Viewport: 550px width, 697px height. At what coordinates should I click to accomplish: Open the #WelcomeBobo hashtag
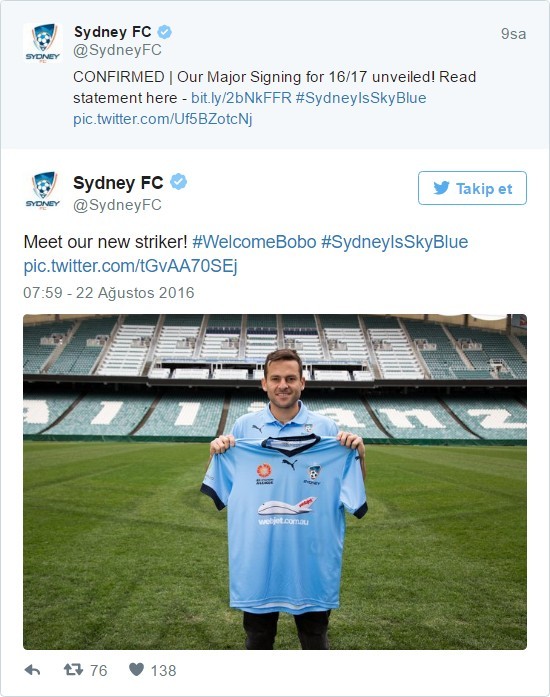tap(254, 242)
